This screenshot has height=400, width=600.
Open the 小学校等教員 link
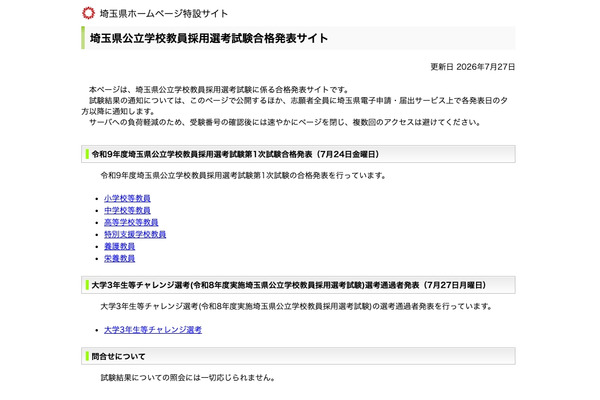(x=127, y=198)
